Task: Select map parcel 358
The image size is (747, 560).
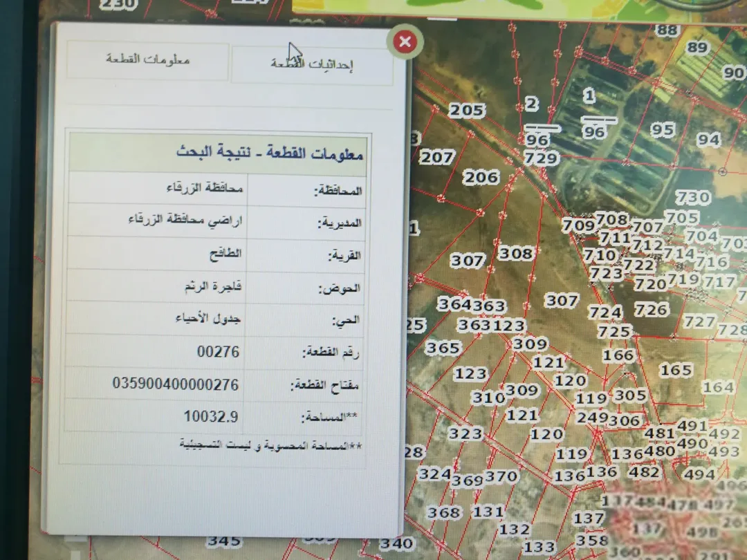Action: coord(591,541)
